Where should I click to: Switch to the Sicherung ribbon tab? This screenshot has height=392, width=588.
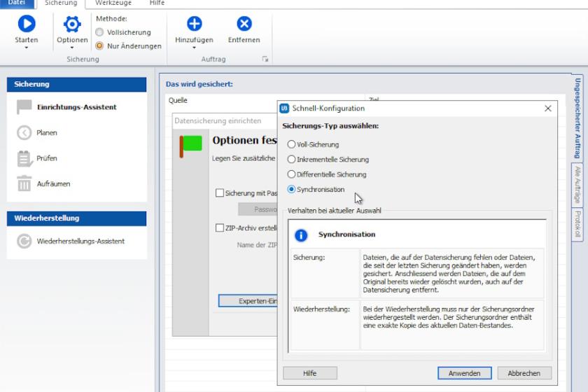point(61,3)
